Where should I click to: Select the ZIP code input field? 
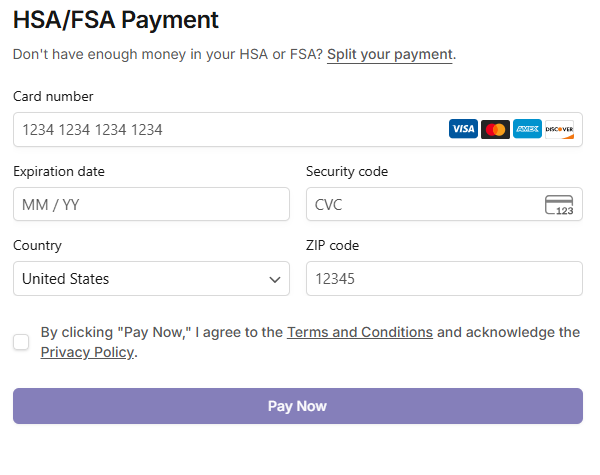pos(443,279)
